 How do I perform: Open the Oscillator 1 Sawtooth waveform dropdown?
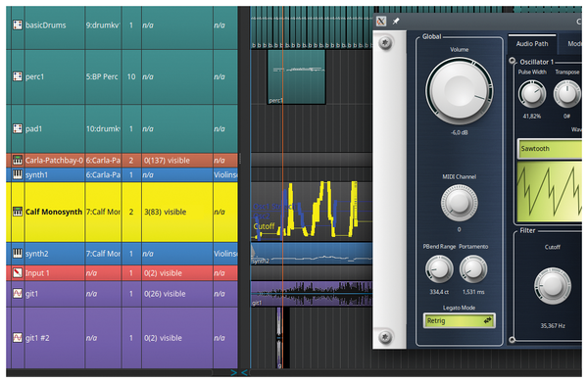coord(550,149)
